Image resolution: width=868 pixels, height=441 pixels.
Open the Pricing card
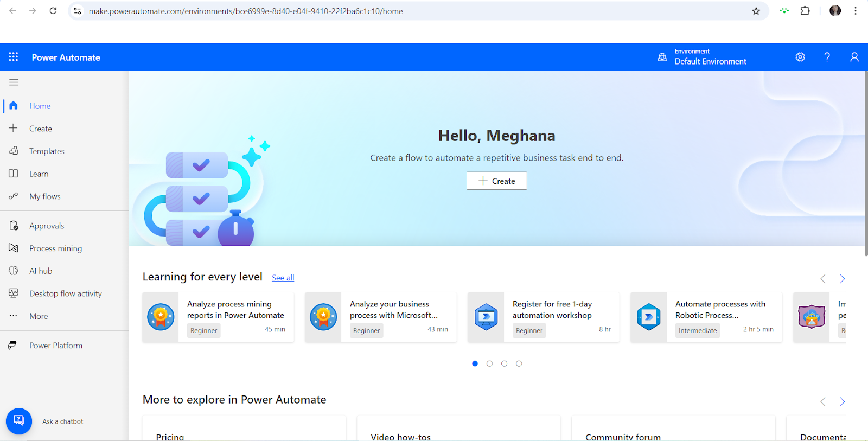point(244,429)
